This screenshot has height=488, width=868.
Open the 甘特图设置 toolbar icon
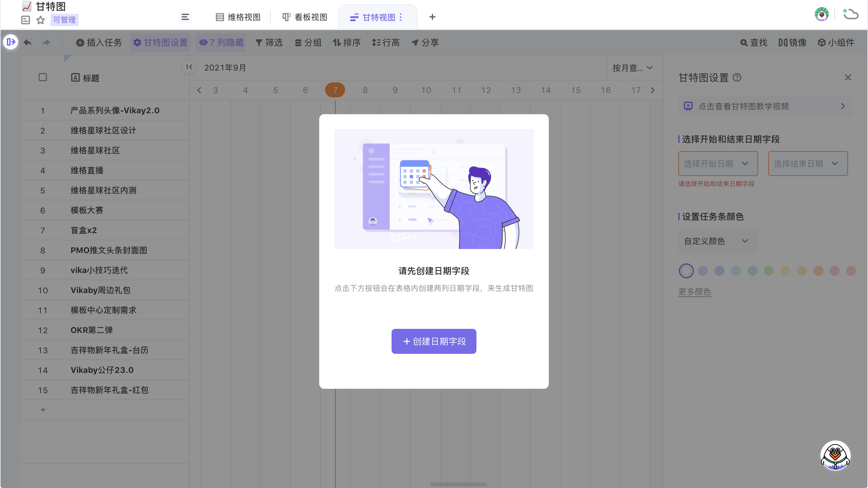point(160,42)
